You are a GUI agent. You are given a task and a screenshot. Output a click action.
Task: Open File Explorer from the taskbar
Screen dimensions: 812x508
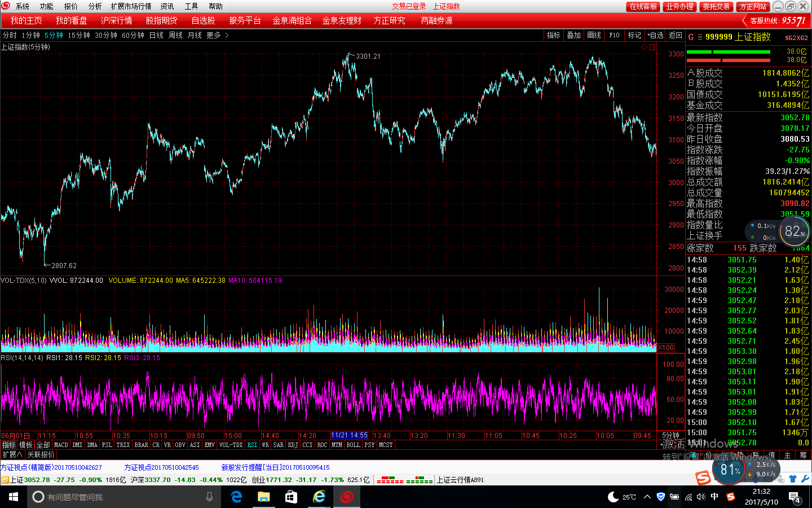click(264, 497)
